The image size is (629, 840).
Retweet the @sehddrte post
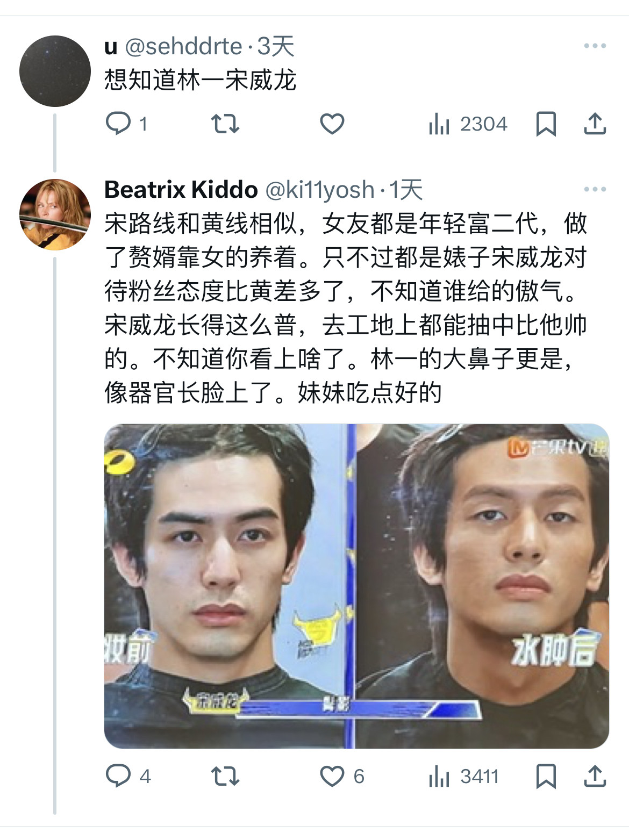click(225, 124)
